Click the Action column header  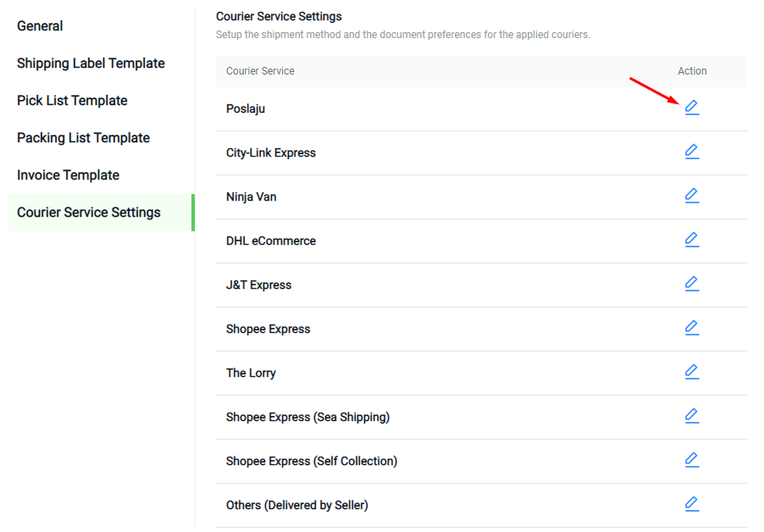(x=692, y=71)
